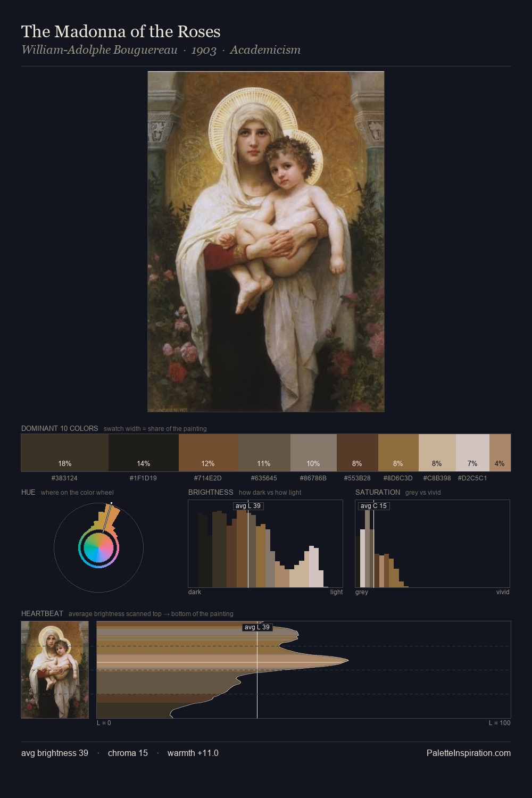532x798 pixels.
Task: Pick the swatch above #C8B398
Action: [x=437, y=453]
